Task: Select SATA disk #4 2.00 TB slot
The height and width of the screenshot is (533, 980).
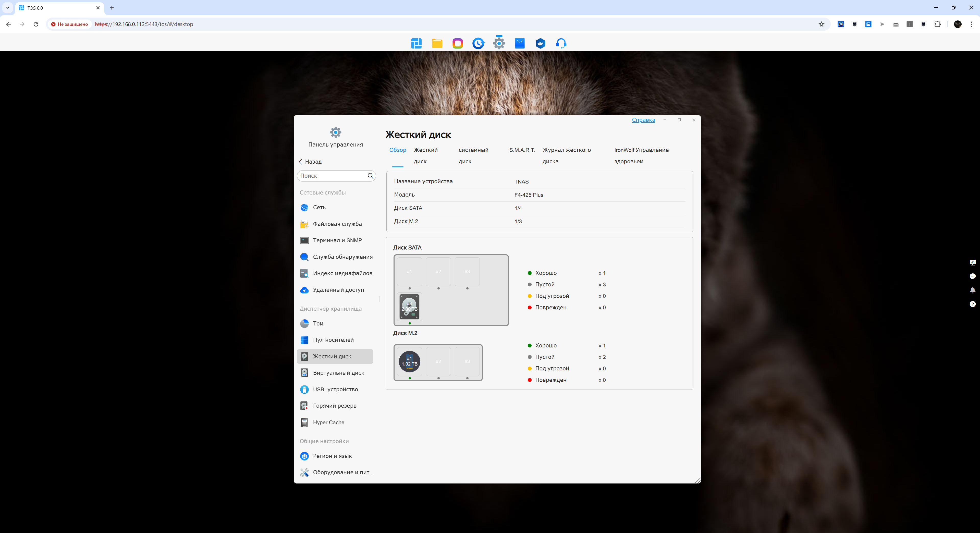Action: point(409,307)
